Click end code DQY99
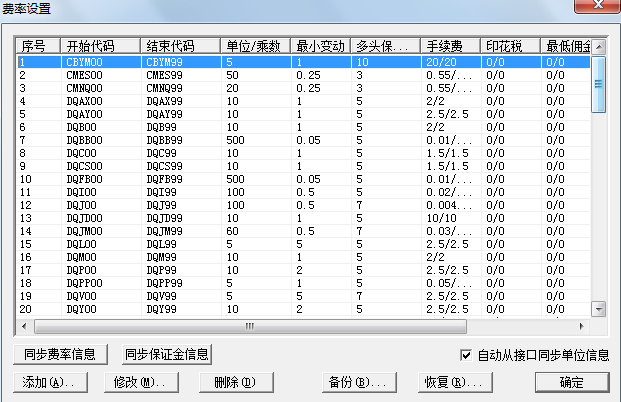The height and width of the screenshot is (402, 621). tap(161, 309)
